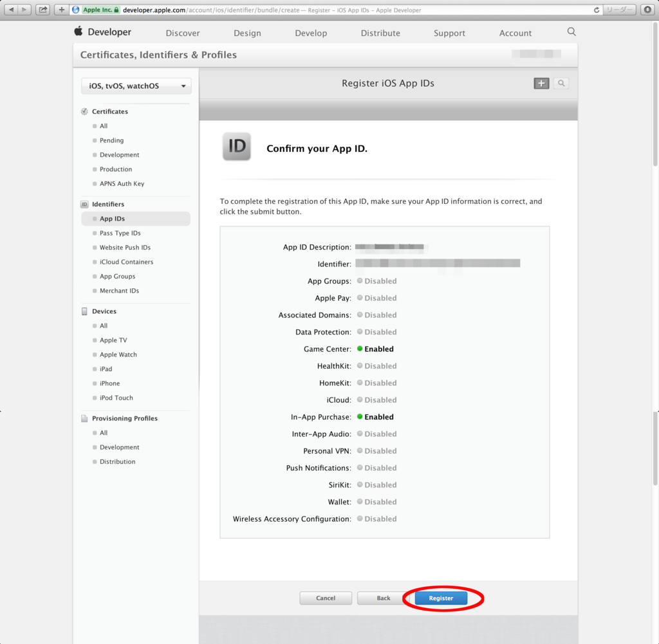Viewport: 659px width, 644px height.
Task: Click the Cancel button
Action: pyautogui.click(x=326, y=598)
